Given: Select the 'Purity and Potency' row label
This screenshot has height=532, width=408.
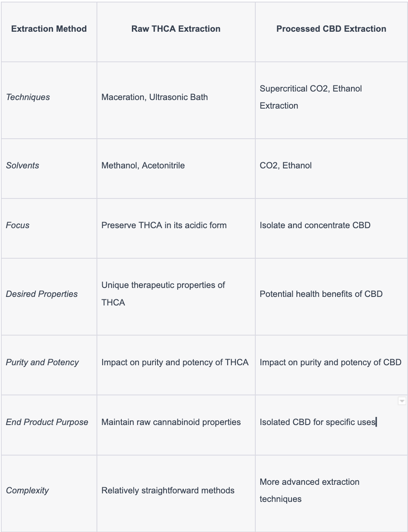Looking at the screenshot, I should 42,362.
